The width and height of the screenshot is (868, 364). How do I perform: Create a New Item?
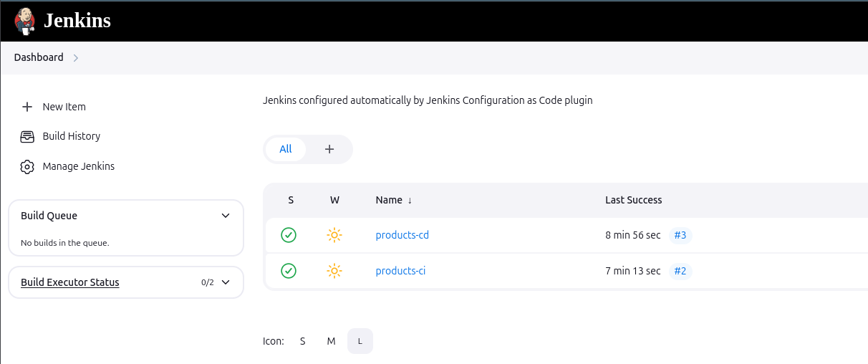click(64, 107)
